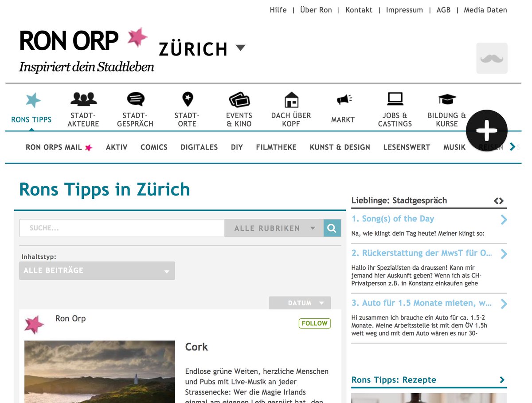Open Stadtakteure people icon
Screen dimensions: 532x403
coord(83,99)
